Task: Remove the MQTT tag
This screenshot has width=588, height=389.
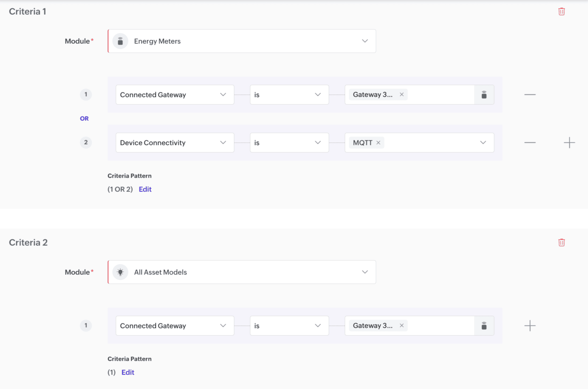Action: [378, 143]
